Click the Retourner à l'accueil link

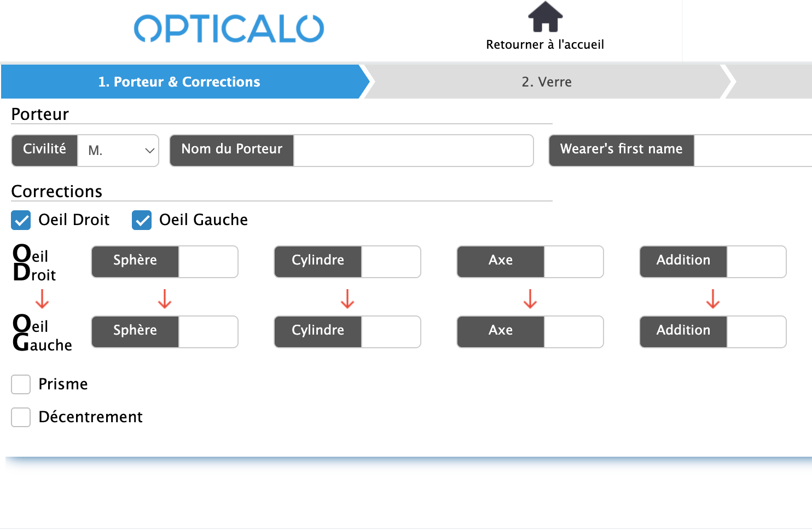click(x=545, y=45)
